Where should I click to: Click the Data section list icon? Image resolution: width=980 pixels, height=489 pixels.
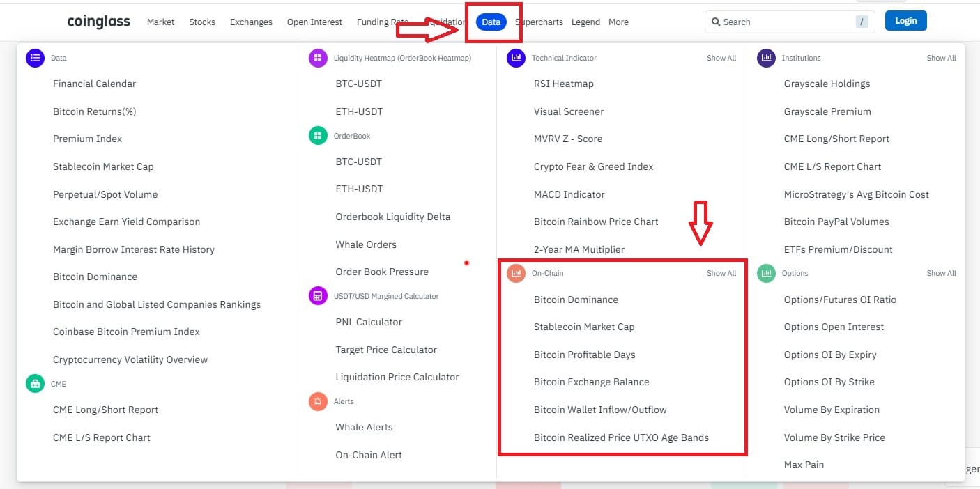tap(36, 58)
